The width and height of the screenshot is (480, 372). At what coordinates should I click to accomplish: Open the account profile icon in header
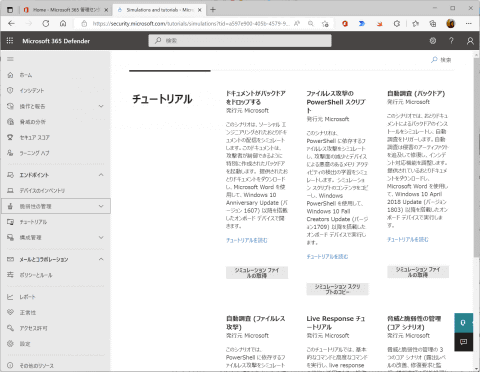470,41
